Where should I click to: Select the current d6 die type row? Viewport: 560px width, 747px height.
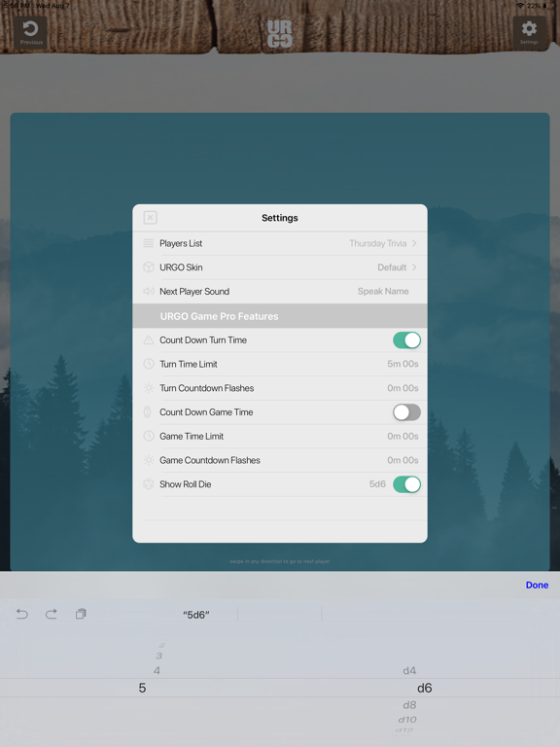pyautogui.click(x=424, y=688)
